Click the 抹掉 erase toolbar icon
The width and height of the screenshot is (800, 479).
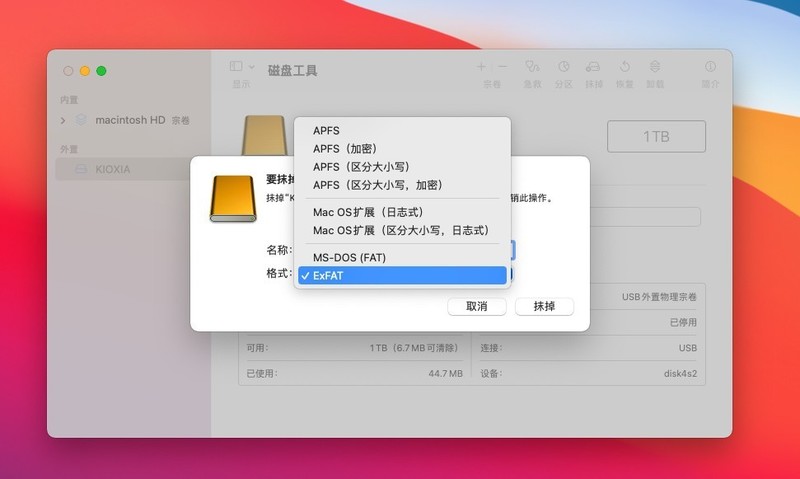point(593,67)
